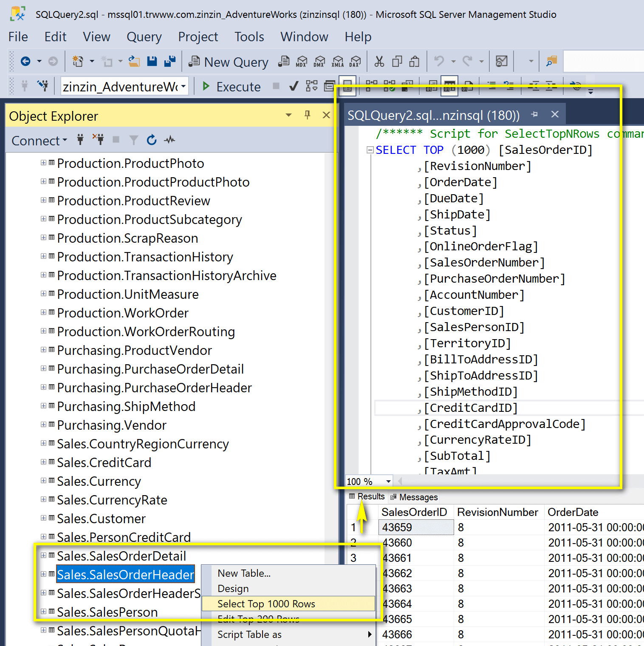Toggle Include Live Query Statistics

(x=389, y=86)
